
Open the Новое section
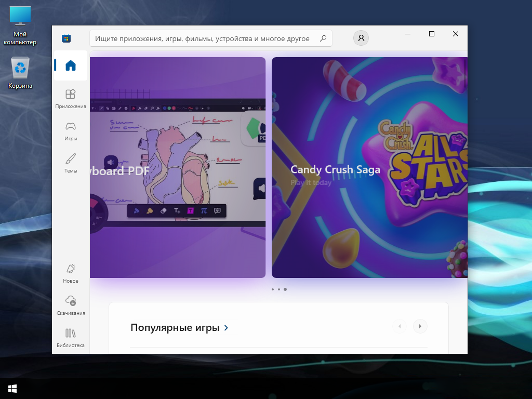(71, 273)
